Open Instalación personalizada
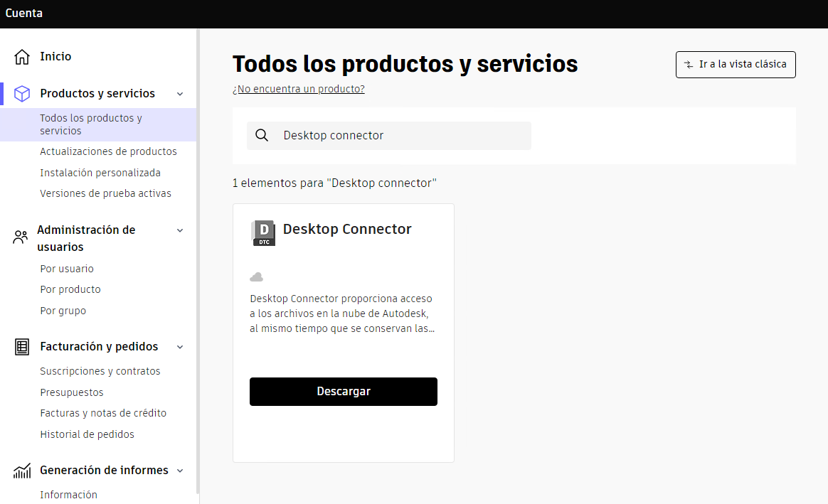Screen dimensions: 828x504 point(100,173)
